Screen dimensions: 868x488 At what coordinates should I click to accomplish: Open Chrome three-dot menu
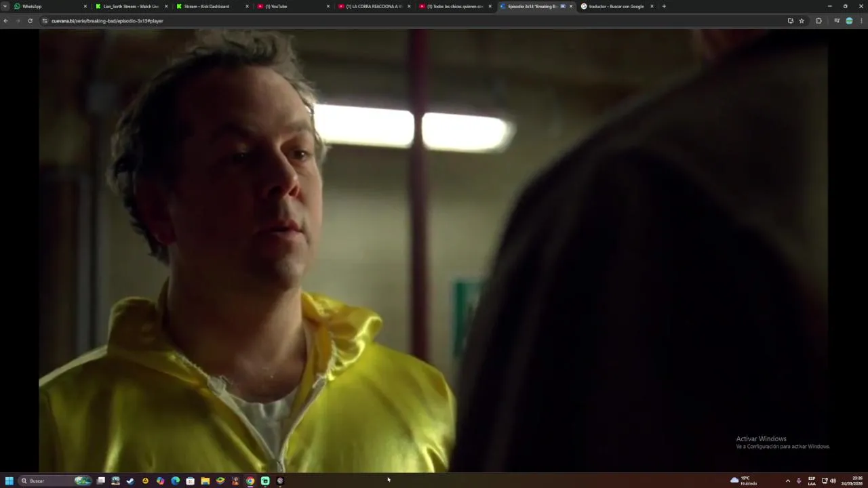coord(862,21)
